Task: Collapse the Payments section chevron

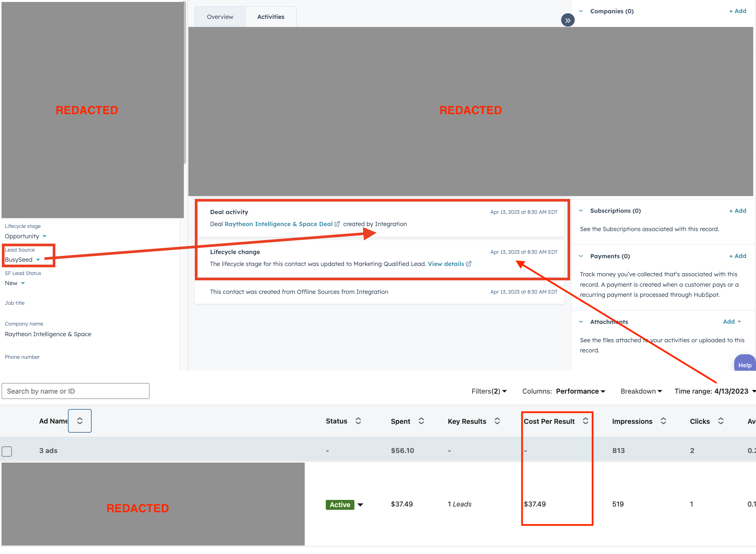Action: coord(581,256)
